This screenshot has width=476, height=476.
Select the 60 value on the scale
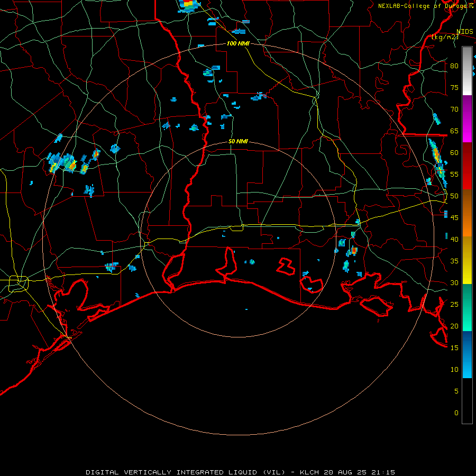(x=454, y=153)
